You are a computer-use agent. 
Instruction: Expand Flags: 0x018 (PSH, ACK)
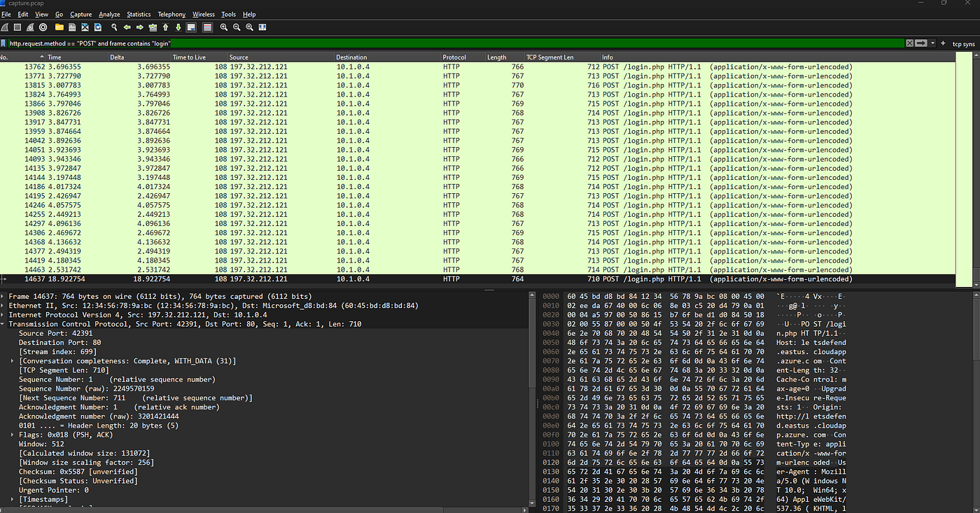(13, 435)
